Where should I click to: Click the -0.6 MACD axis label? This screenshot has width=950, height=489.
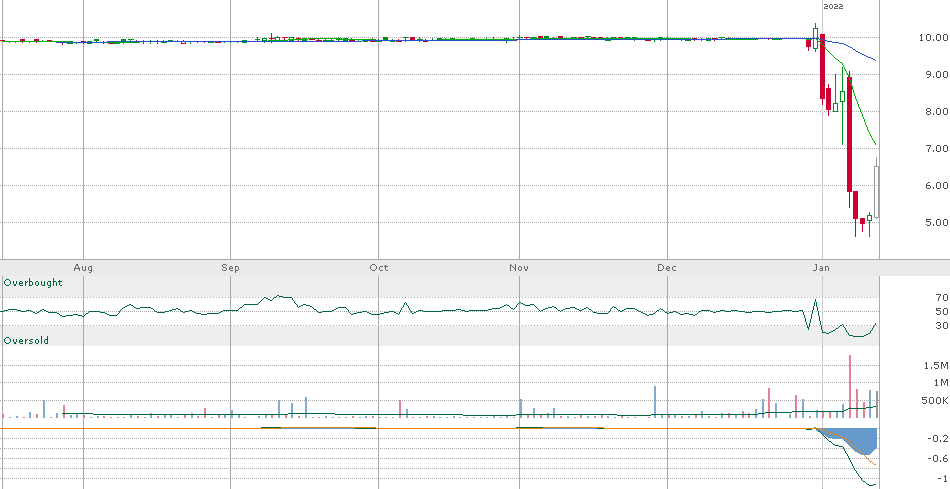[x=938, y=459]
